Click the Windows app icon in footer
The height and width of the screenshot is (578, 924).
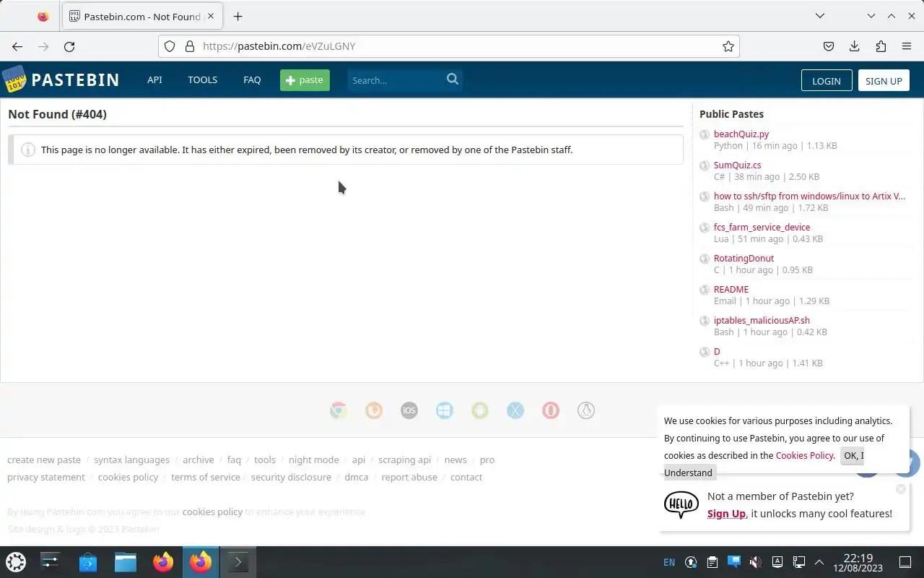(x=445, y=410)
